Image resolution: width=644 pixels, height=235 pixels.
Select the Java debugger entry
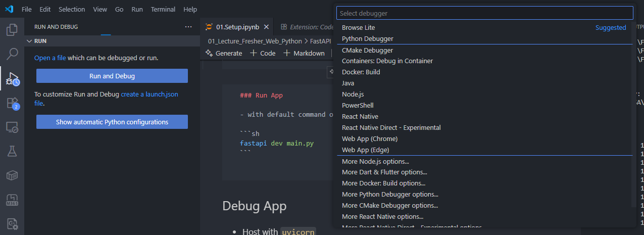click(484, 83)
